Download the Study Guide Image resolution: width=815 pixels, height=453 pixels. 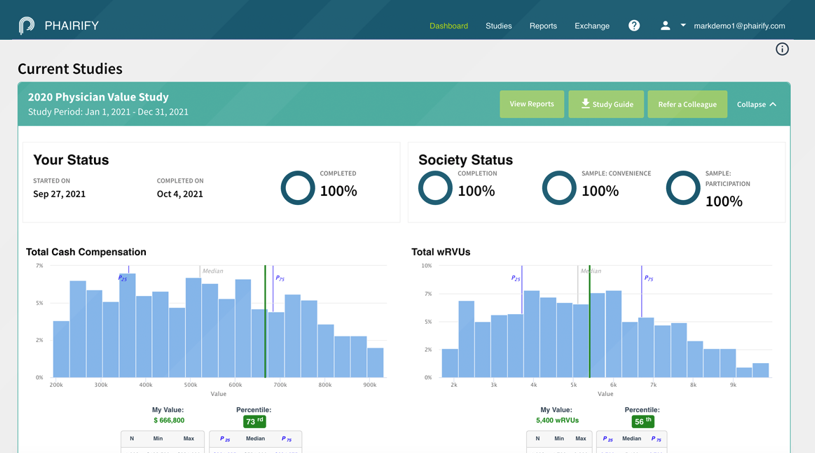[606, 104]
